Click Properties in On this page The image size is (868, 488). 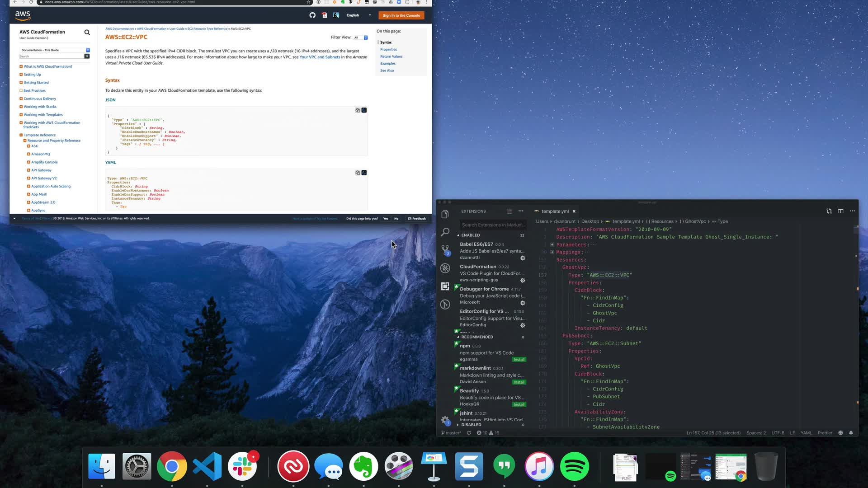[x=388, y=49]
